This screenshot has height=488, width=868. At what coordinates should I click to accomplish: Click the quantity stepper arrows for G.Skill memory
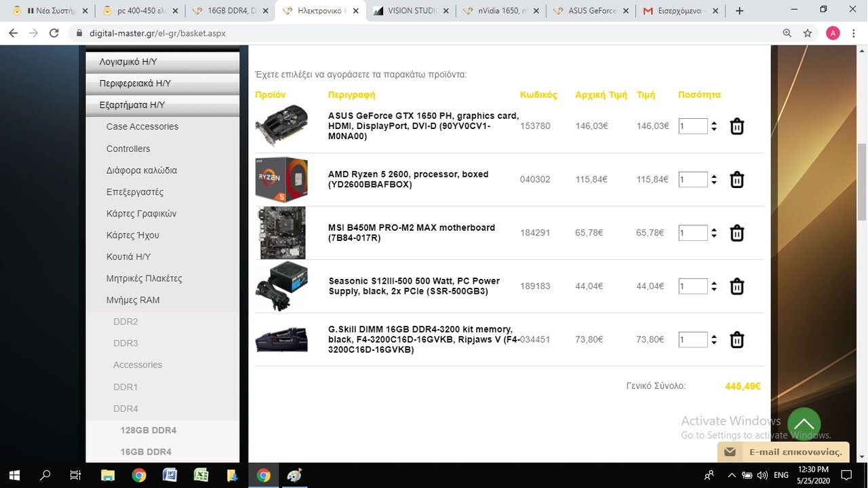click(x=713, y=339)
